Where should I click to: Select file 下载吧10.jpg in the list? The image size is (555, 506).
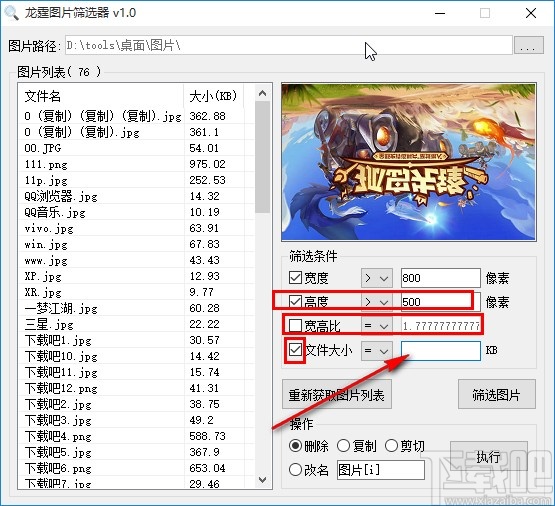61,356
